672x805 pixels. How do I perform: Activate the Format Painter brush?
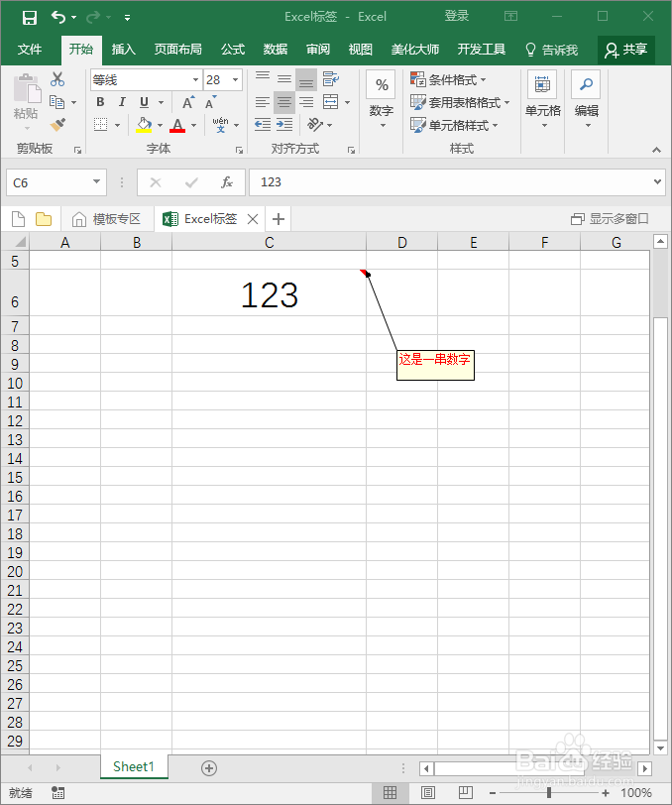[57, 124]
